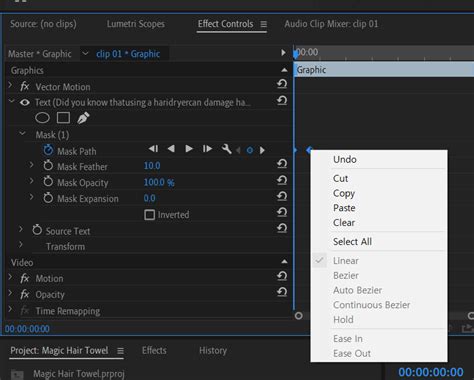Expand Mask Feather property
This screenshot has height=380, width=474.
31,165
